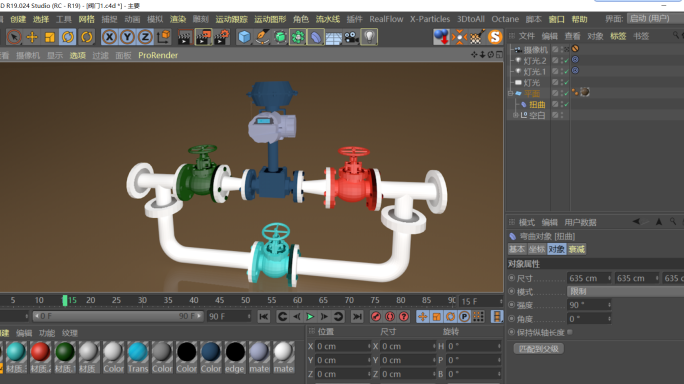This screenshot has width=684, height=384.
Task: Toggle the 保持纵轴长度 checkbox
Action: pos(570,333)
